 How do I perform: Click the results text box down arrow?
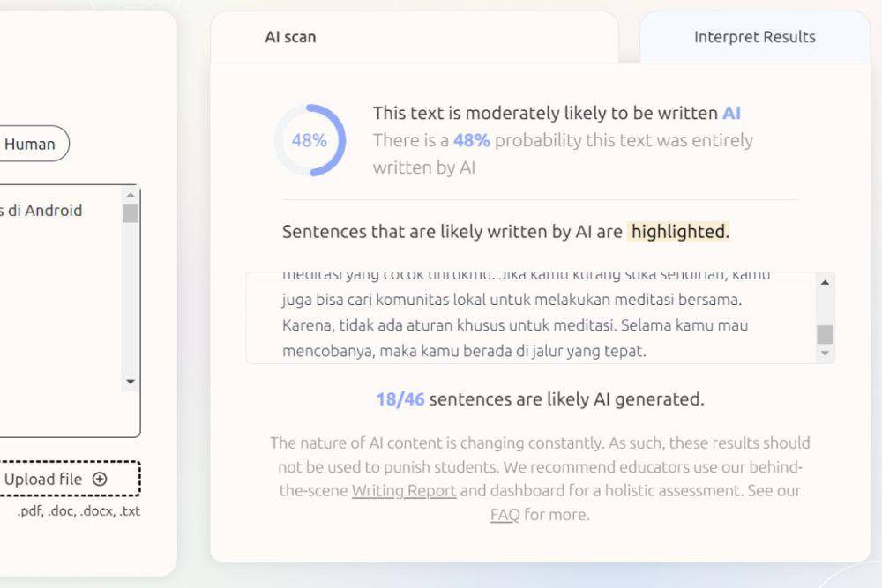[x=825, y=353]
